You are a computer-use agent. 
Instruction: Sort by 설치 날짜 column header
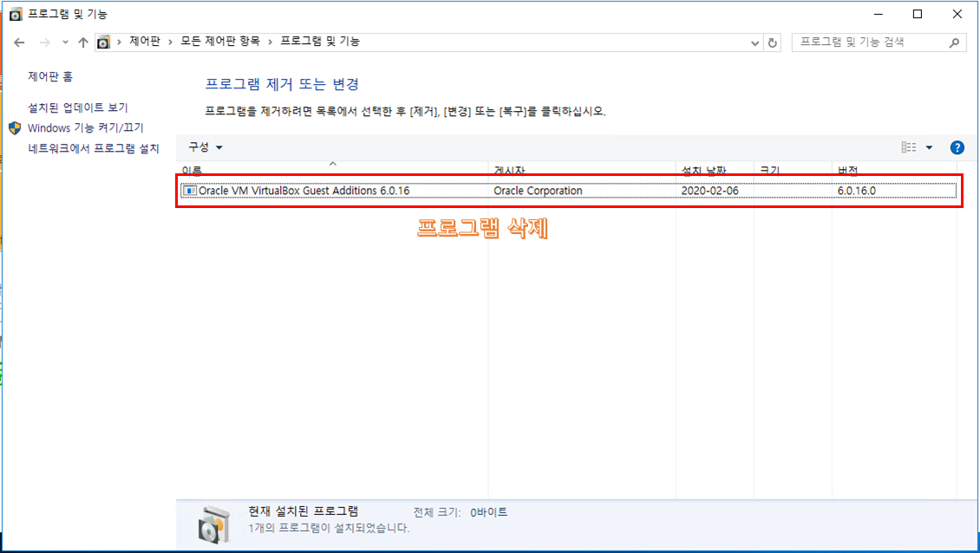click(715, 169)
